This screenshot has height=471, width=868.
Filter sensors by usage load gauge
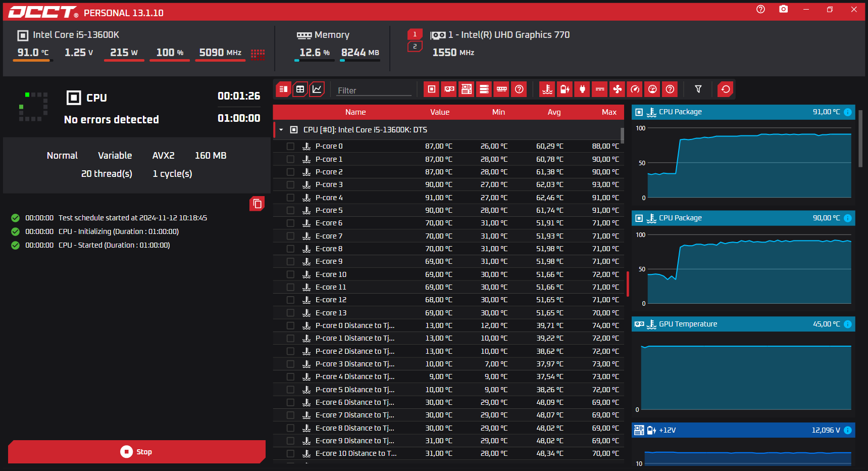652,89
